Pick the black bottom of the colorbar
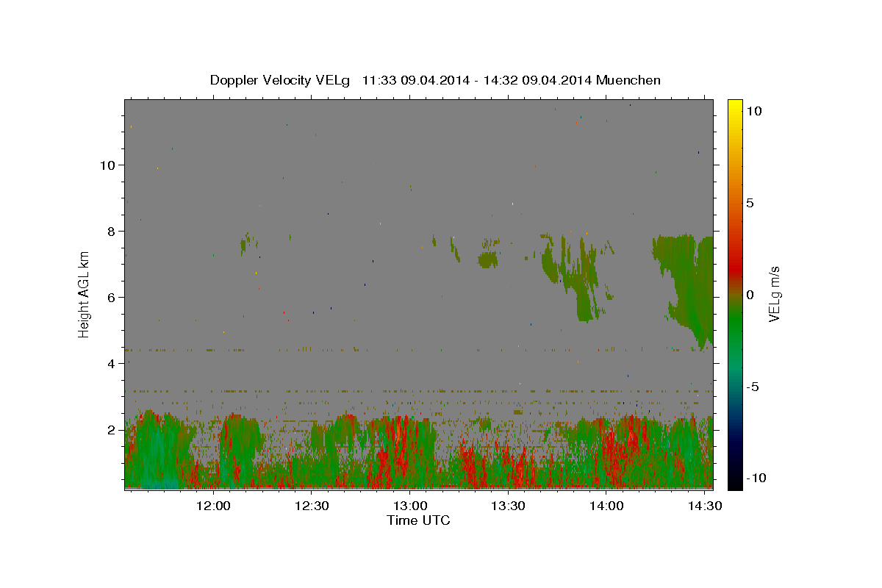Viewport: 882px width, 588px height. point(735,484)
